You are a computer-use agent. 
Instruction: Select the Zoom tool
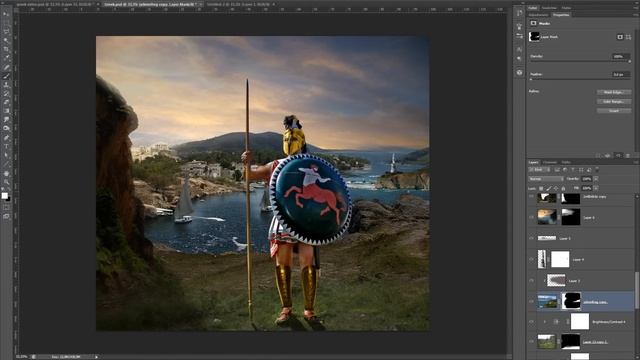[6, 182]
